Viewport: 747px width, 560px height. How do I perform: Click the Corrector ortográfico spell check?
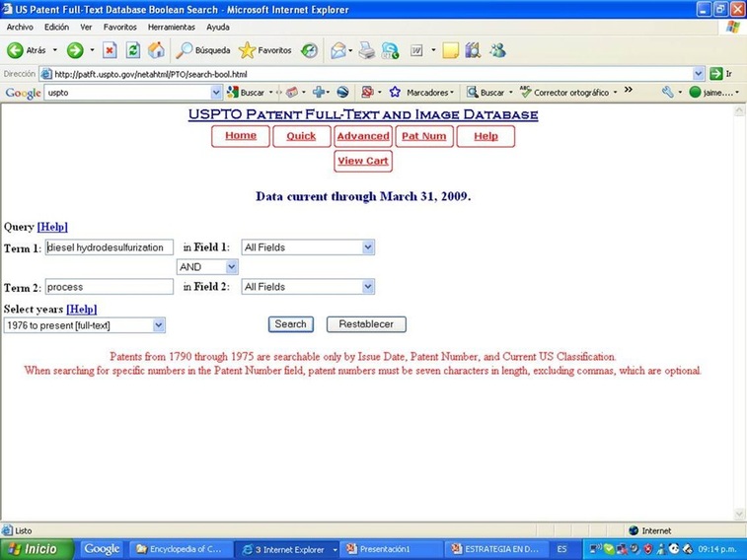tap(565, 93)
